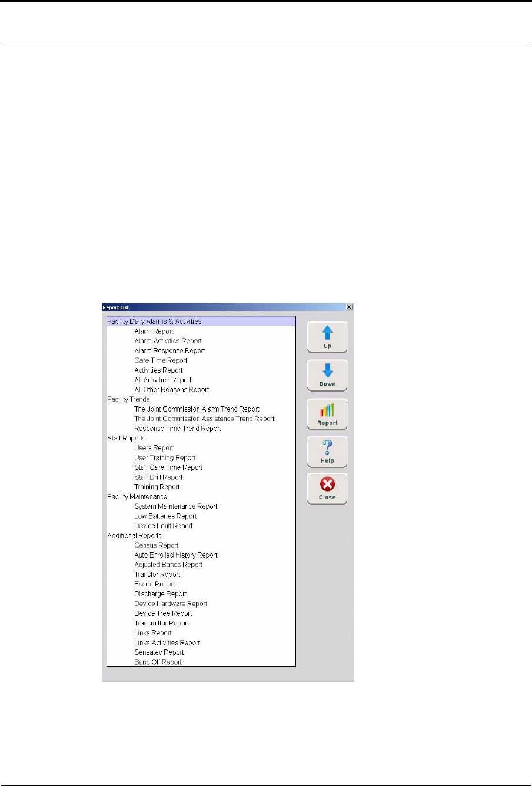Viewport: 532px width, 786px height.
Task: Select the Facility Trends heading
Action: coord(128,399)
